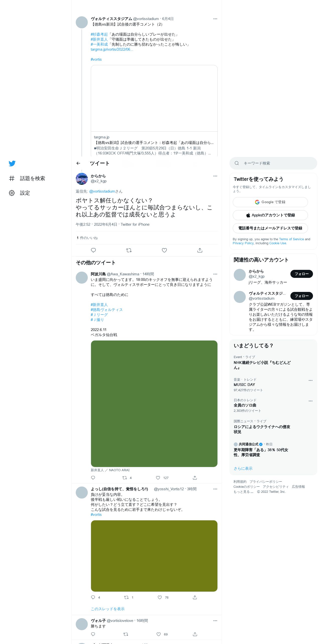Retweet the ヴォル子 勝ちます tweet
This screenshot has height=644, width=322.
click(126, 634)
